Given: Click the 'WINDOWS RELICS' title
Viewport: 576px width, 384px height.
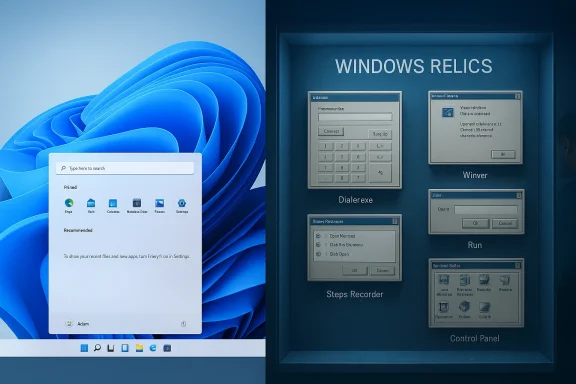Looking at the screenshot, I should coord(414,66).
